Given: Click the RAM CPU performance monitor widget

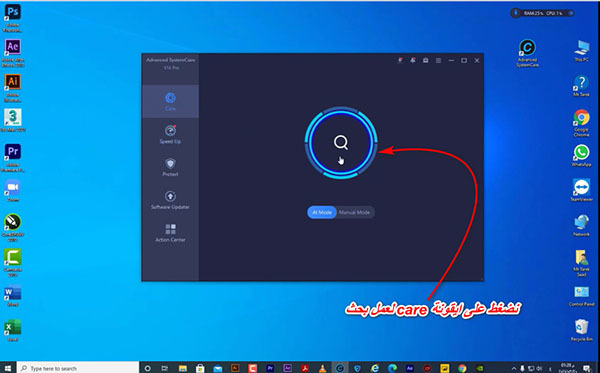Looking at the screenshot, I should [542, 13].
